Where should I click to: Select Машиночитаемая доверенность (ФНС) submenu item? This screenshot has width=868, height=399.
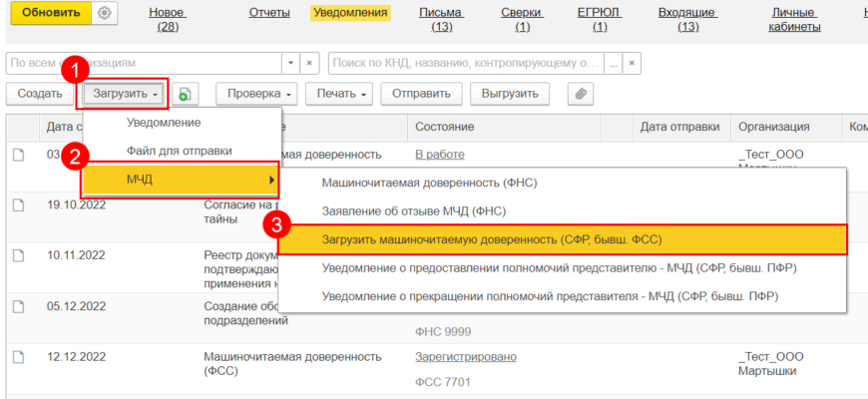(562, 183)
